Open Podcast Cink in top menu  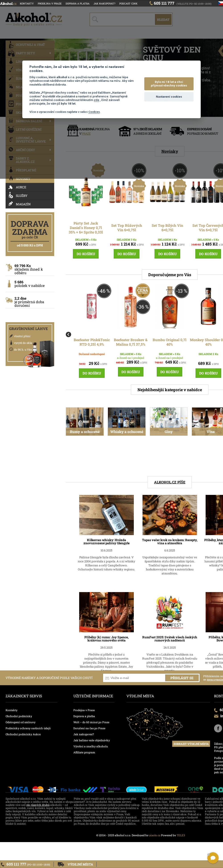(x=128, y=4)
